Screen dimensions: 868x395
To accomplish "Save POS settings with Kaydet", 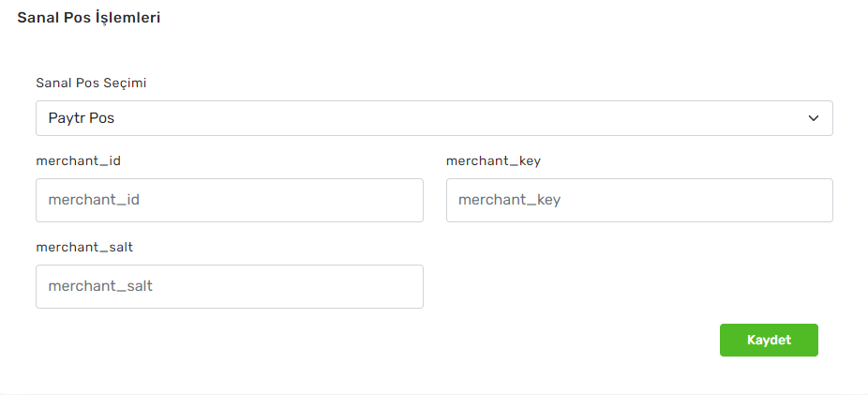I will (769, 340).
